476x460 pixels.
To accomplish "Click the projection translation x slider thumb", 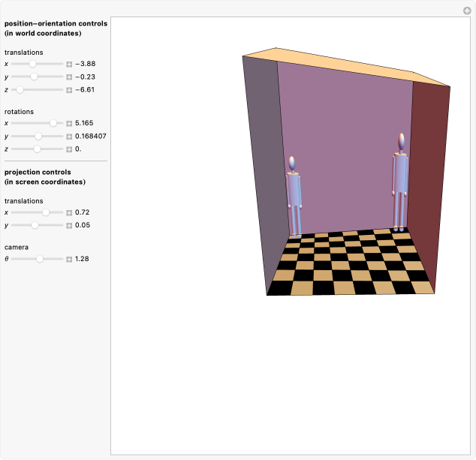I will pyautogui.click(x=46, y=212).
